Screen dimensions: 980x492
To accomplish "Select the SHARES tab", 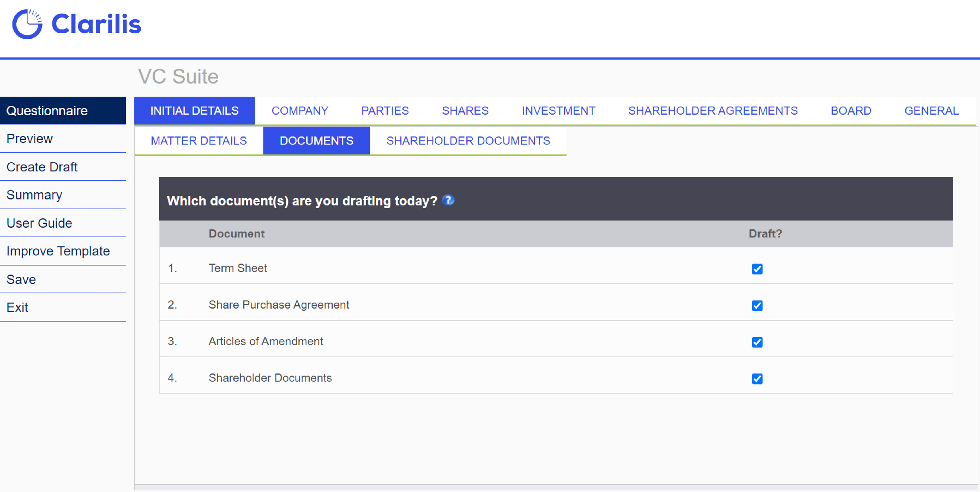I will click(x=465, y=110).
